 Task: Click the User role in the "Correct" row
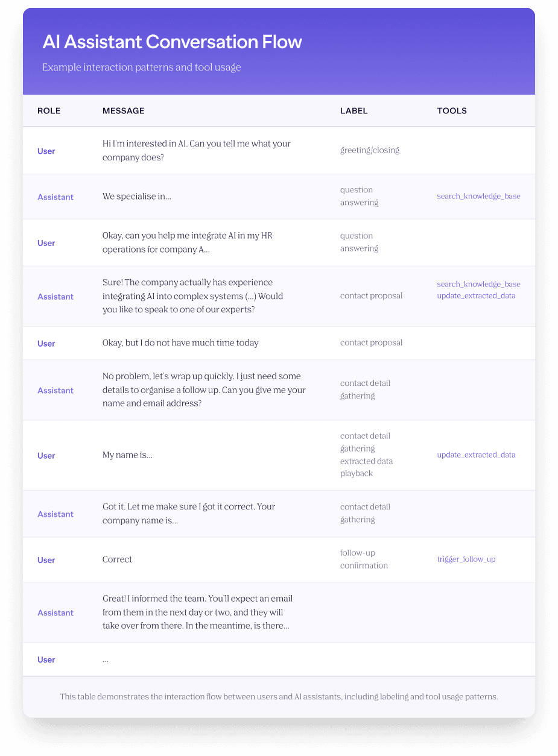(x=46, y=560)
